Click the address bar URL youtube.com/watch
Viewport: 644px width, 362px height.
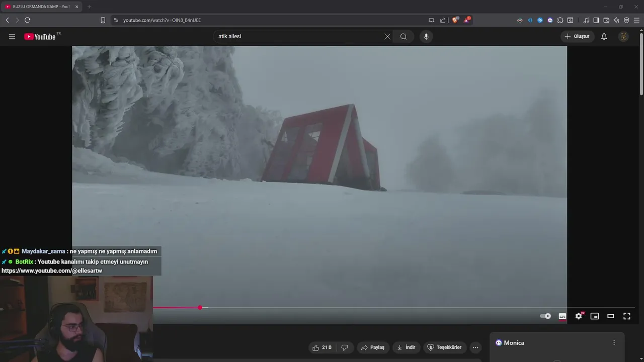[x=162, y=20]
